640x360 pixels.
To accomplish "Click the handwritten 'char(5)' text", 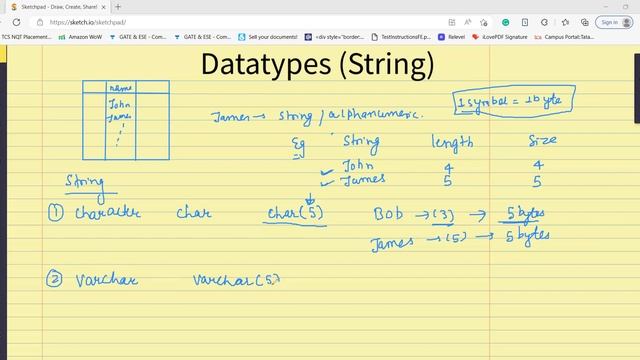I will [x=295, y=213].
